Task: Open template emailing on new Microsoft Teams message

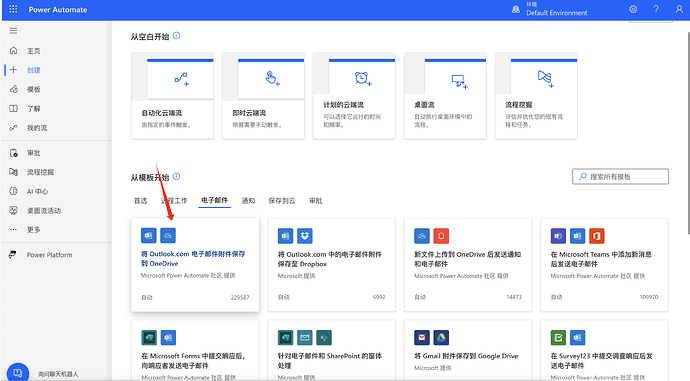Action: pyautogui.click(x=604, y=265)
